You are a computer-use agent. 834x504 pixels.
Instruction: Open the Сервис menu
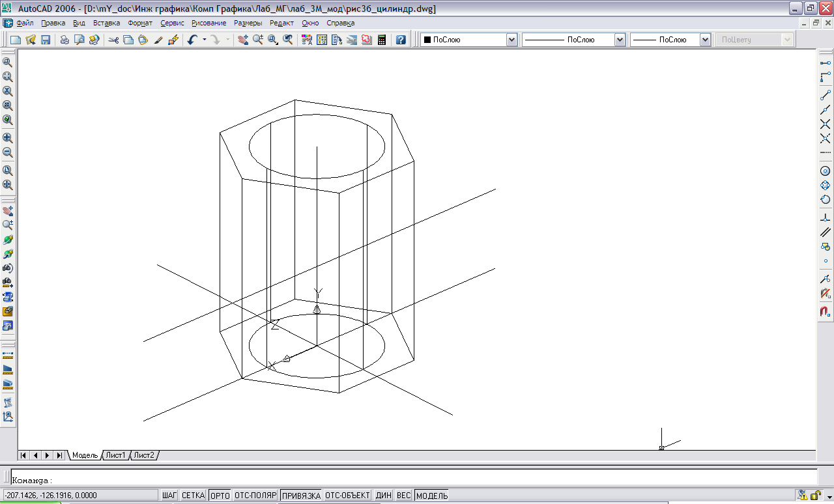[172, 23]
